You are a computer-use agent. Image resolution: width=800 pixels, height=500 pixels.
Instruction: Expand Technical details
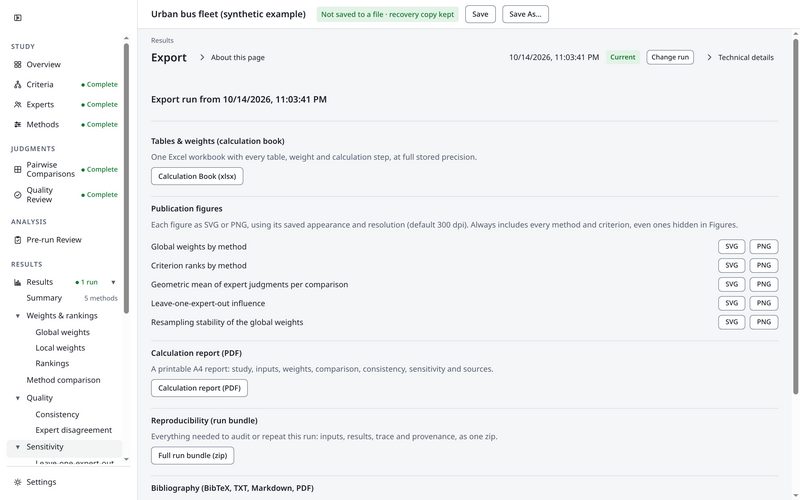coord(740,58)
